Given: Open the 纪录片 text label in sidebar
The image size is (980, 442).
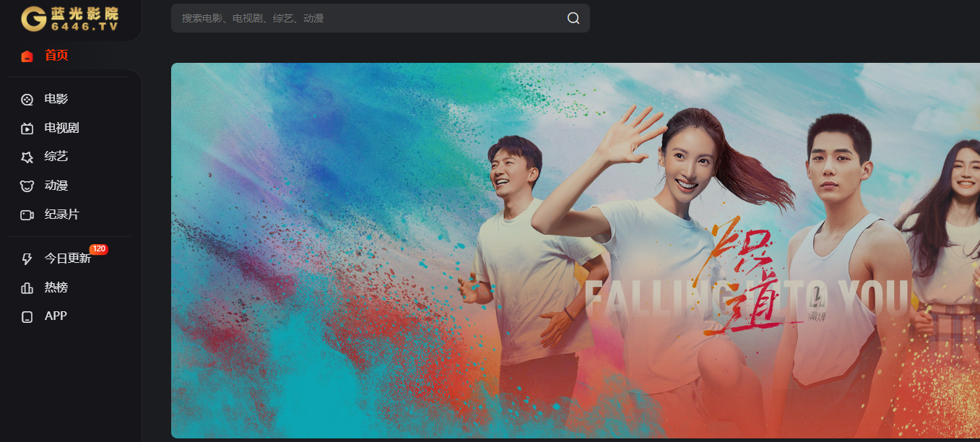Looking at the screenshot, I should click(x=61, y=214).
